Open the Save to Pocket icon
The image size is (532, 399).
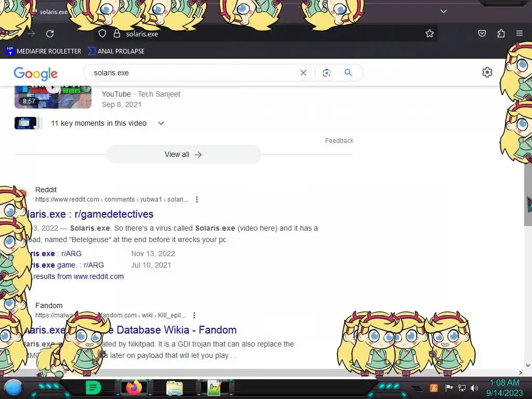point(482,33)
